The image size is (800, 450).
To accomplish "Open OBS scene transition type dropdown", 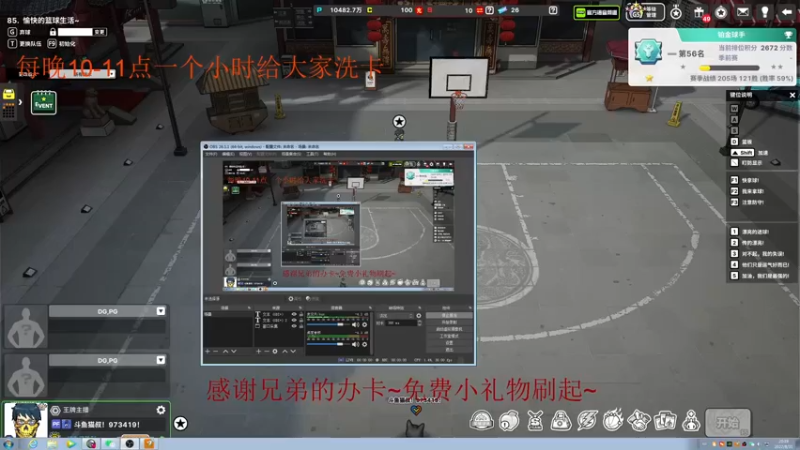I will point(396,316).
